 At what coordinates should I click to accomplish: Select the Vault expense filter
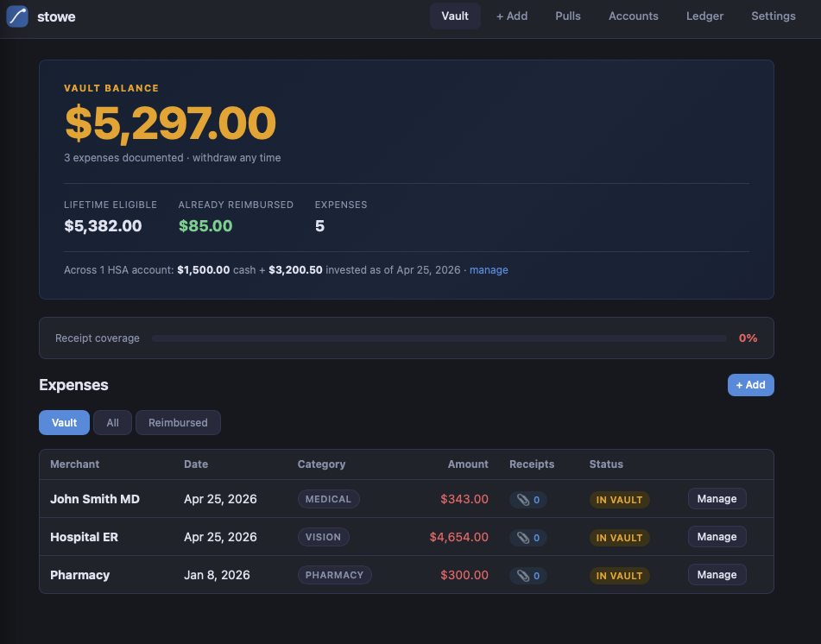(65, 422)
